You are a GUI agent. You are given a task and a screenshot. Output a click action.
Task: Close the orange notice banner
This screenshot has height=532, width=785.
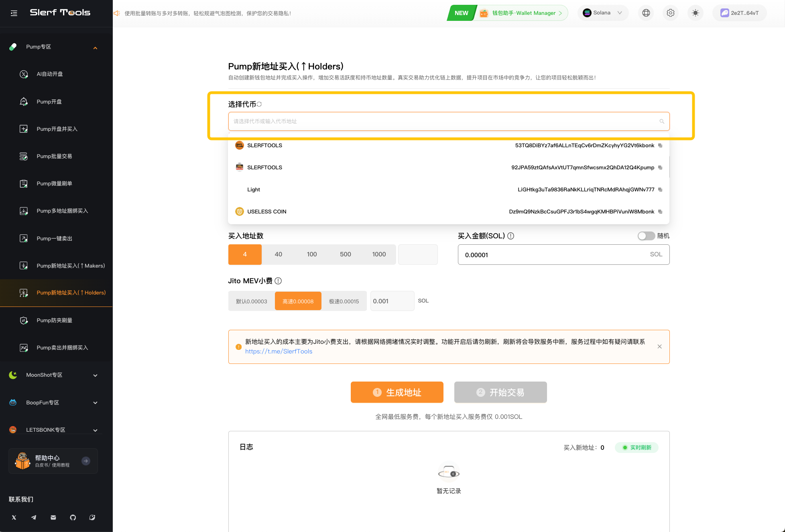click(x=660, y=347)
